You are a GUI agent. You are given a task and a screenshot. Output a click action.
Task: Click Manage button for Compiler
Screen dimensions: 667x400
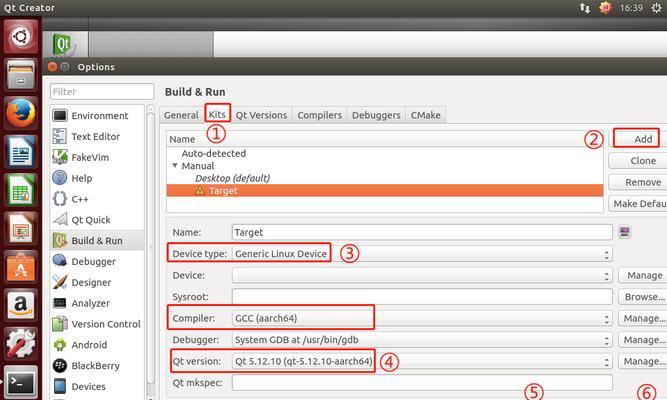pos(643,318)
